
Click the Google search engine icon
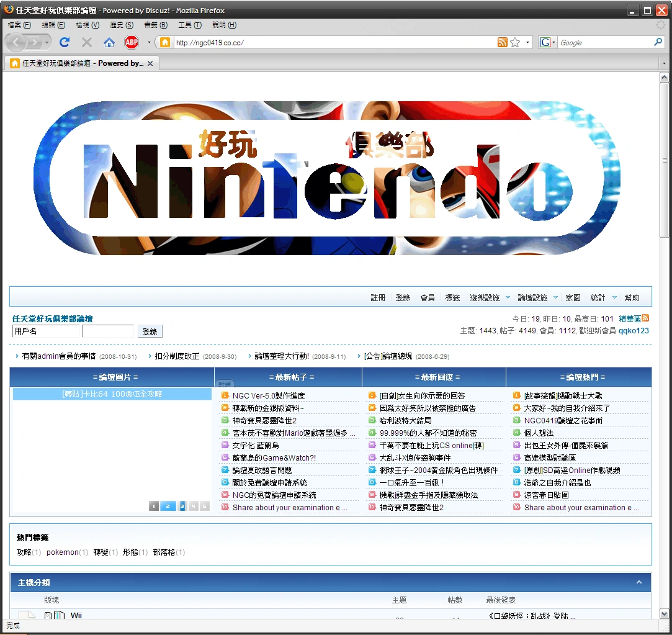(x=545, y=42)
